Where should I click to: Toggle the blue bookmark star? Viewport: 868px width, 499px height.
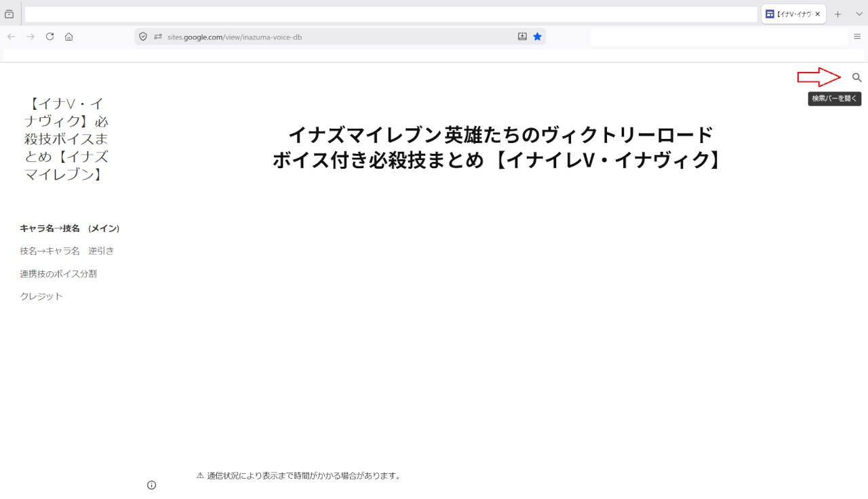coord(537,37)
